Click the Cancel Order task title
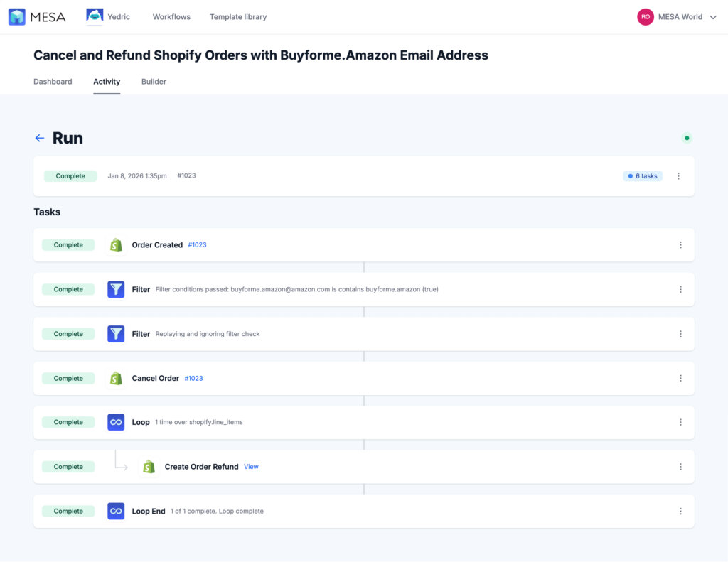This screenshot has width=728, height=562. (156, 378)
